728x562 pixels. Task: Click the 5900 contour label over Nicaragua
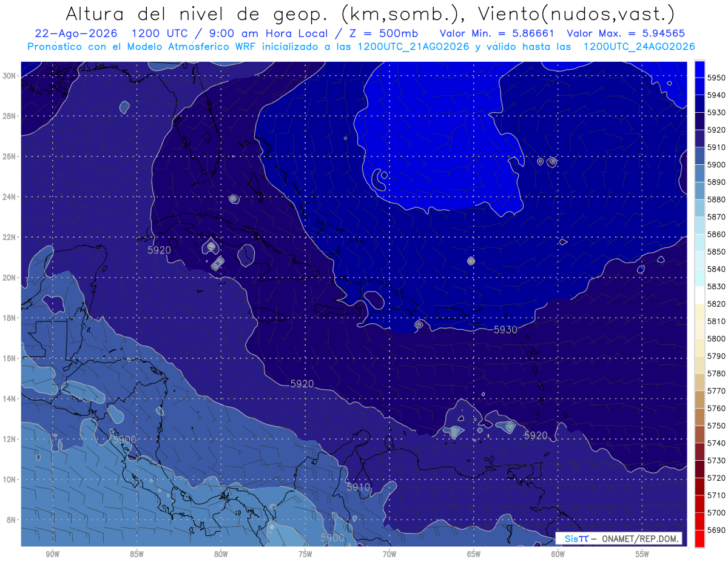(124, 440)
